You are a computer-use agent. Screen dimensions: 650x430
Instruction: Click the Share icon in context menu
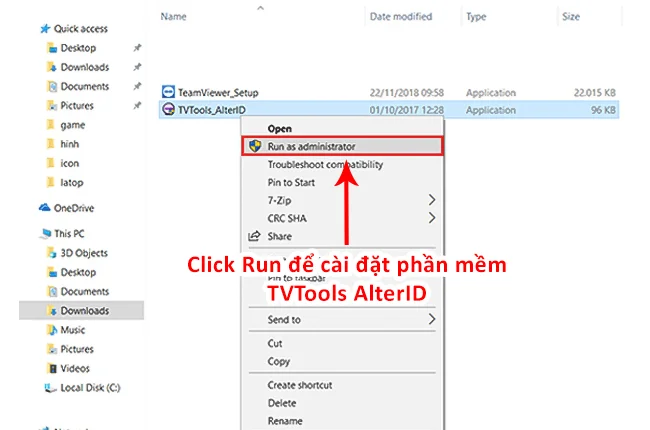pyautogui.click(x=254, y=236)
